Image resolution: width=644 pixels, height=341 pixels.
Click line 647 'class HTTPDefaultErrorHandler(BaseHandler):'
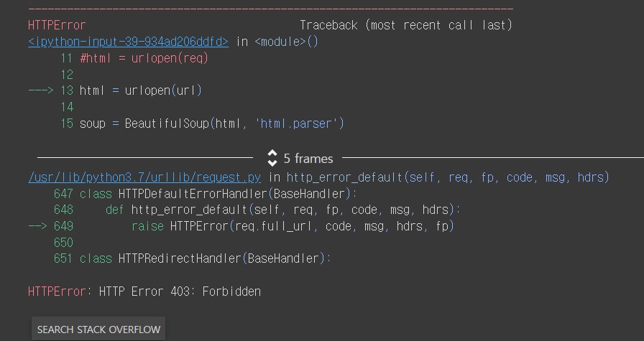(x=218, y=194)
